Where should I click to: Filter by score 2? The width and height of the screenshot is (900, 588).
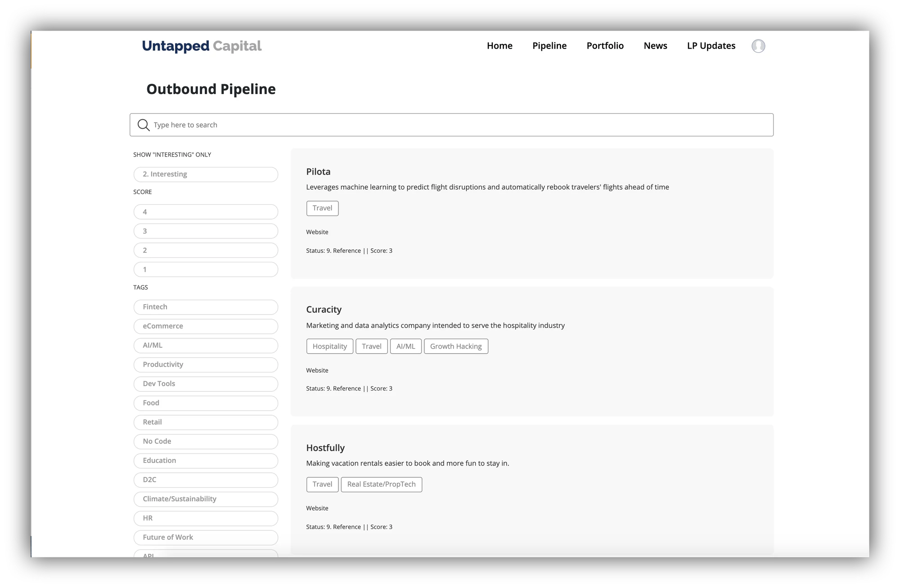[x=206, y=251]
